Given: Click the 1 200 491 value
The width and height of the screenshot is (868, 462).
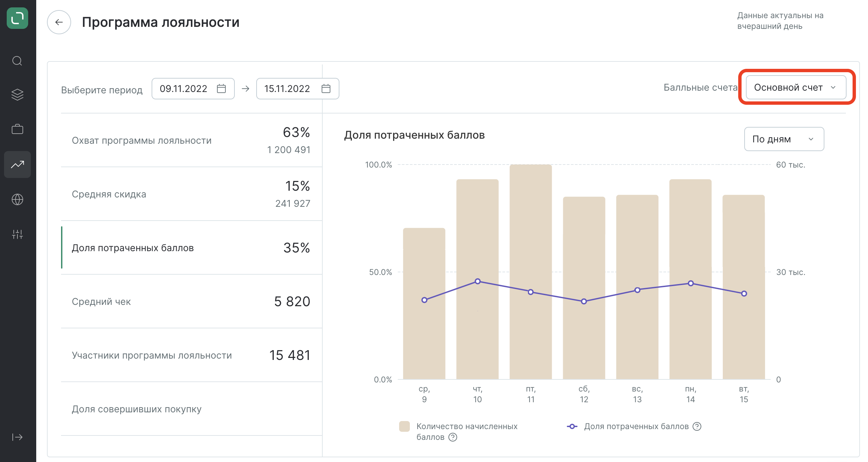Looking at the screenshot, I should tap(289, 150).
